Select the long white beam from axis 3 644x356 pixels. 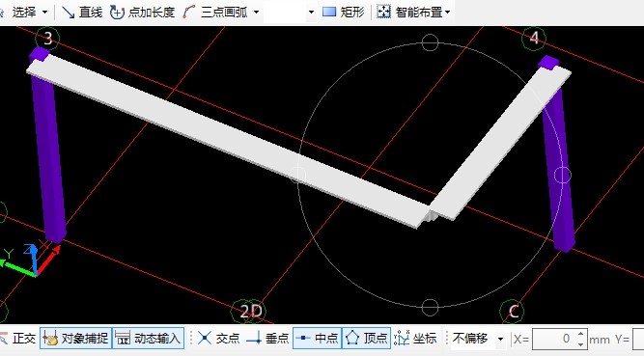[229, 141]
